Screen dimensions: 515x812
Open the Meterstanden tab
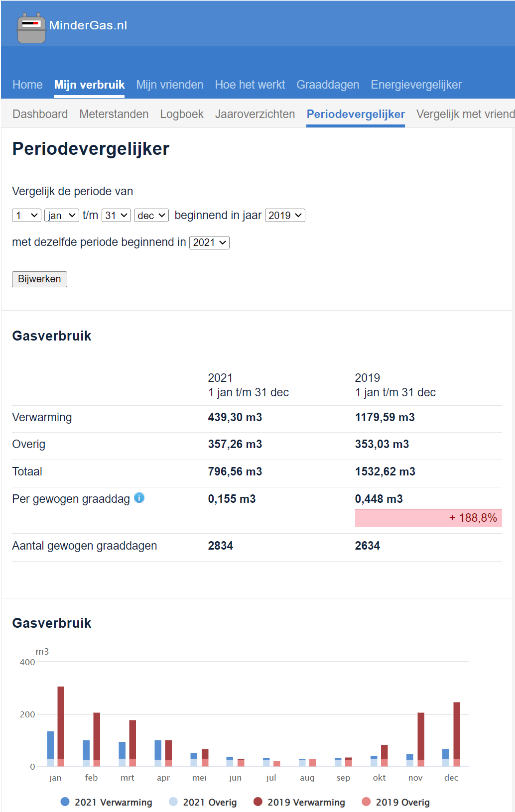(x=114, y=114)
